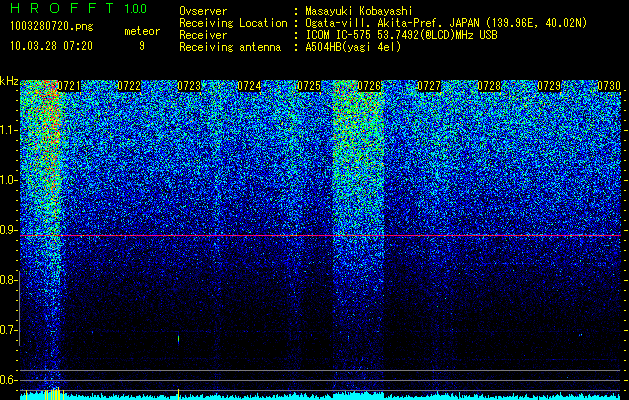Click the Receiving antenna field label
The image size is (629, 400).
230,47
